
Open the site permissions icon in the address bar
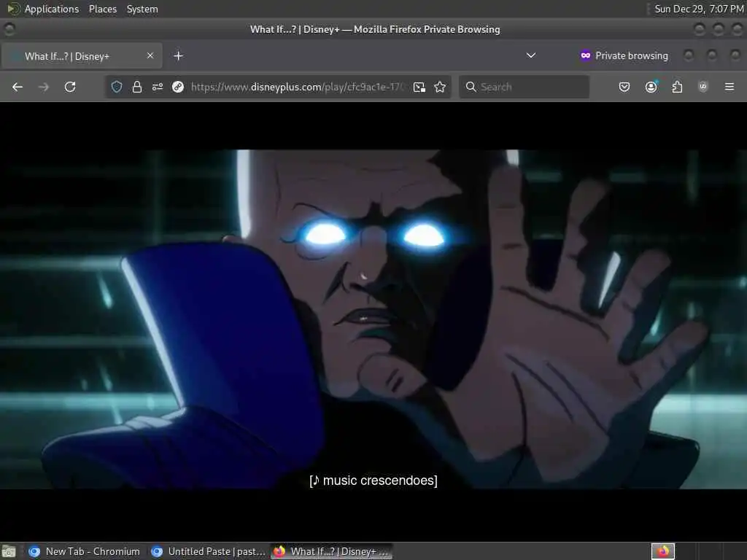click(158, 87)
